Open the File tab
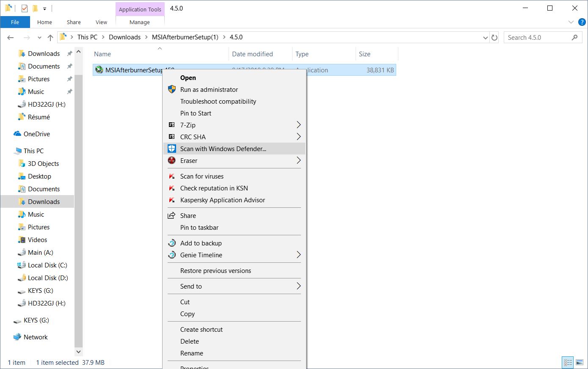The width and height of the screenshot is (588, 369). [x=15, y=22]
